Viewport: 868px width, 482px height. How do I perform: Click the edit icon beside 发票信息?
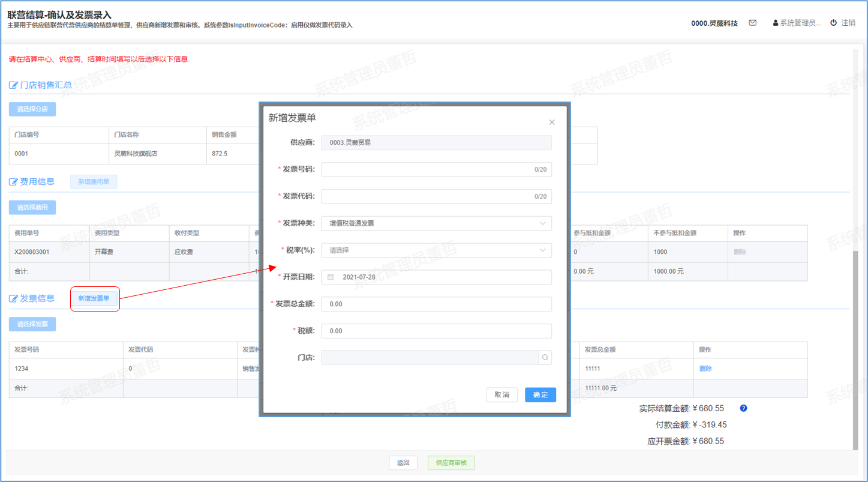coord(13,298)
